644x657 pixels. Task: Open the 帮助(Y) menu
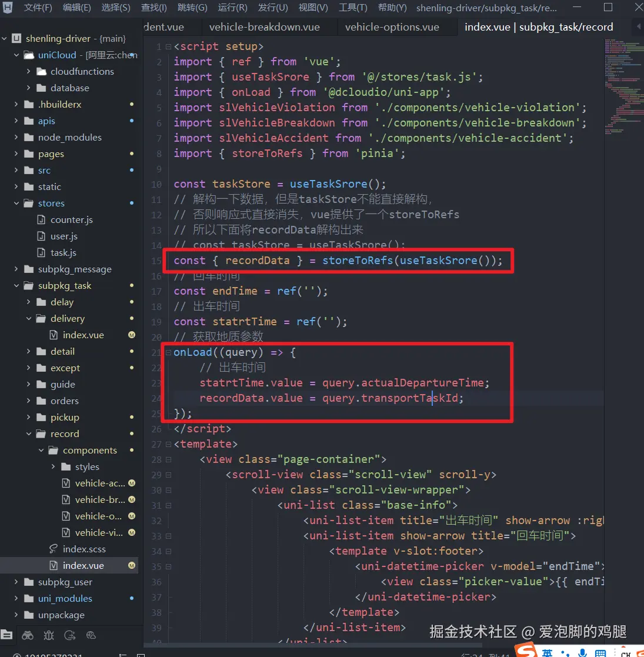click(392, 8)
